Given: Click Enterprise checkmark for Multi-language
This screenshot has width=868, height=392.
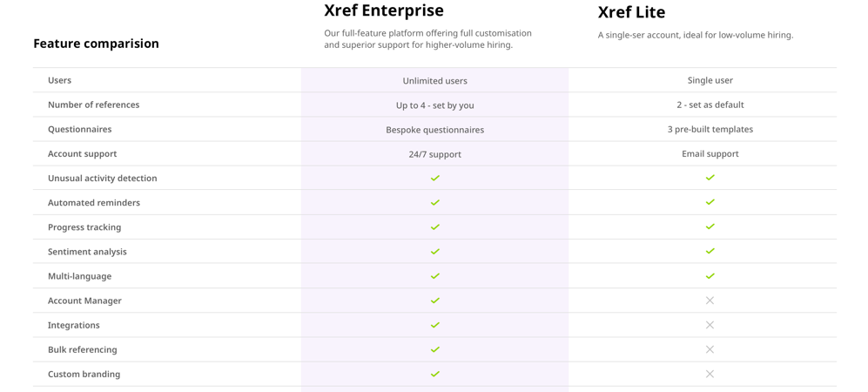Looking at the screenshot, I should 435,276.
